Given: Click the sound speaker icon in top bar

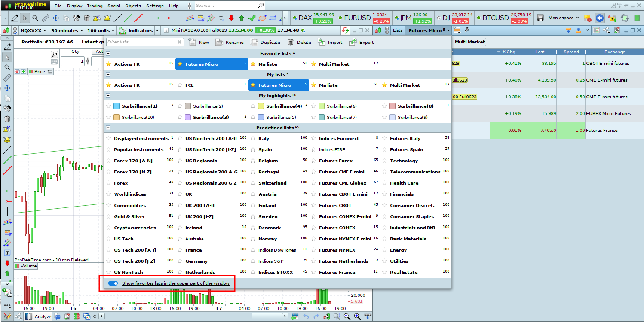Looking at the screenshot, I should 599,18.
